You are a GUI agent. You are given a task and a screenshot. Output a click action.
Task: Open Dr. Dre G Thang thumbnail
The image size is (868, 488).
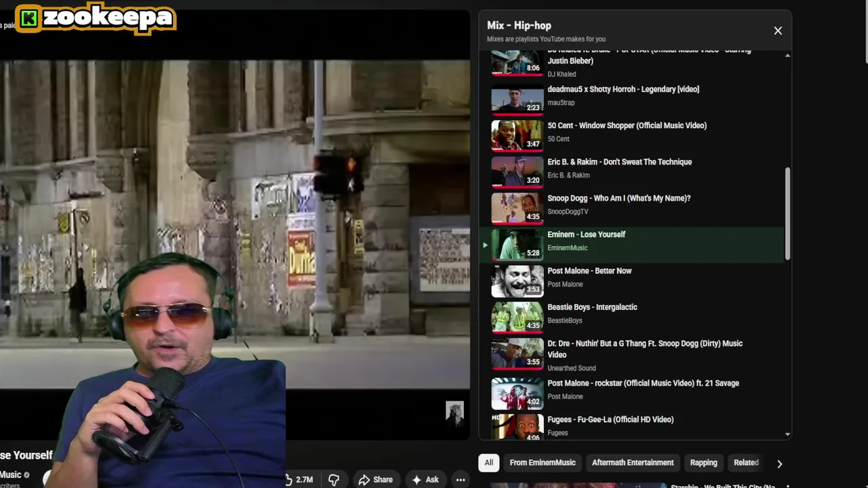pos(517,354)
